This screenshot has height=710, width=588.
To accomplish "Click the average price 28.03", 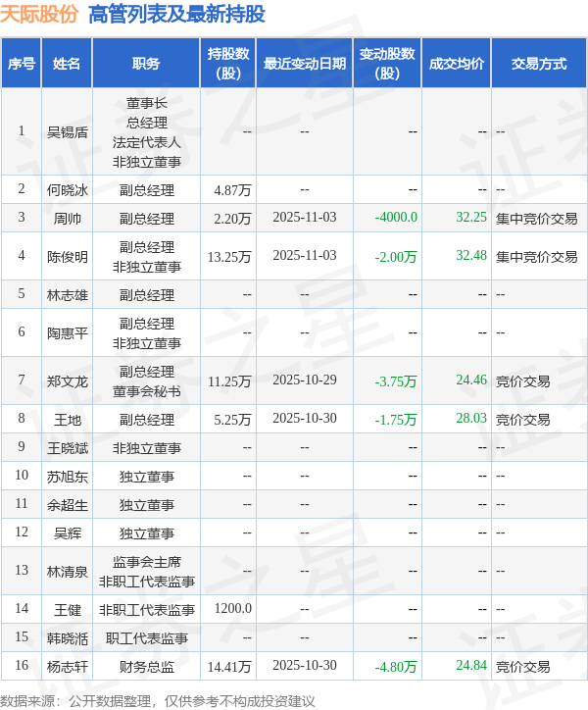I will [471, 418].
